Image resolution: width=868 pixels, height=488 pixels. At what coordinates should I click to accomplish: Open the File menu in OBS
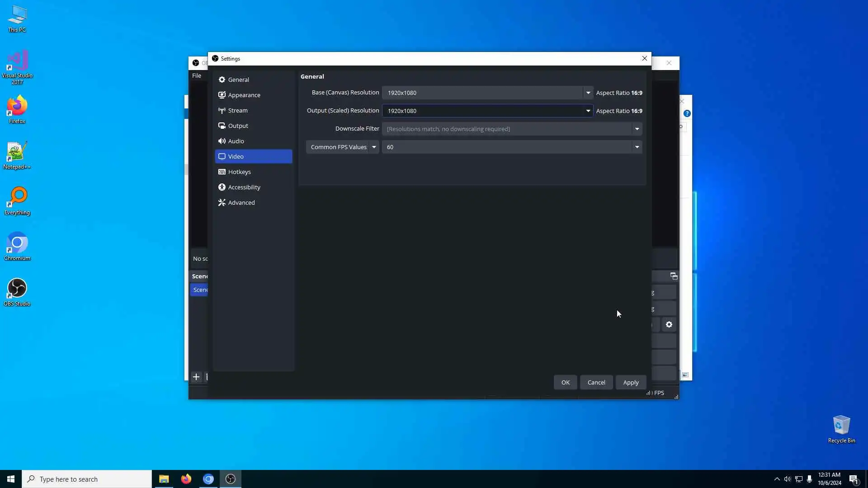click(197, 75)
